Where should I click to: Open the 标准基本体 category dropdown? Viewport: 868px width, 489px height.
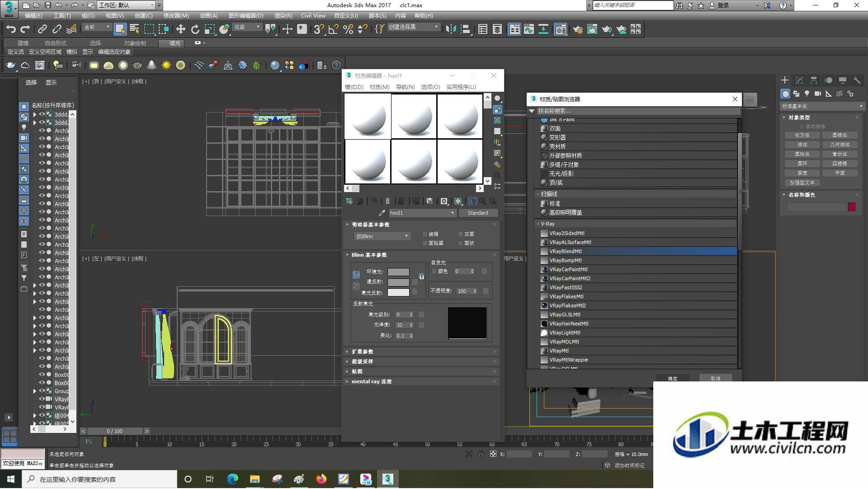(822, 107)
